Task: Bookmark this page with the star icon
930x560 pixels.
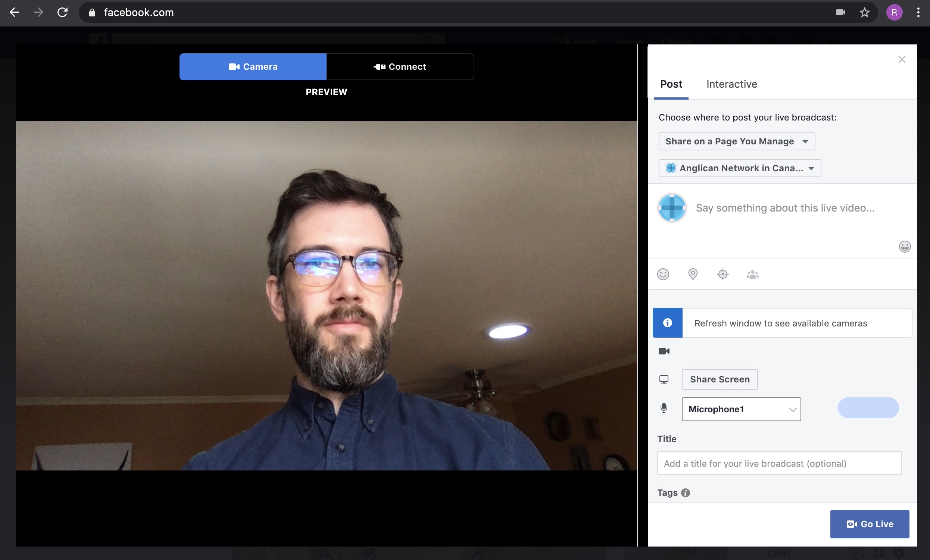Action: click(864, 12)
